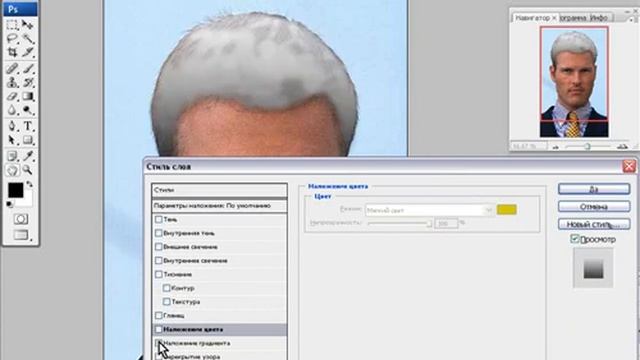Enable the Тиснение checkbox
The image size is (640, 360).
[x=159, y=274]
